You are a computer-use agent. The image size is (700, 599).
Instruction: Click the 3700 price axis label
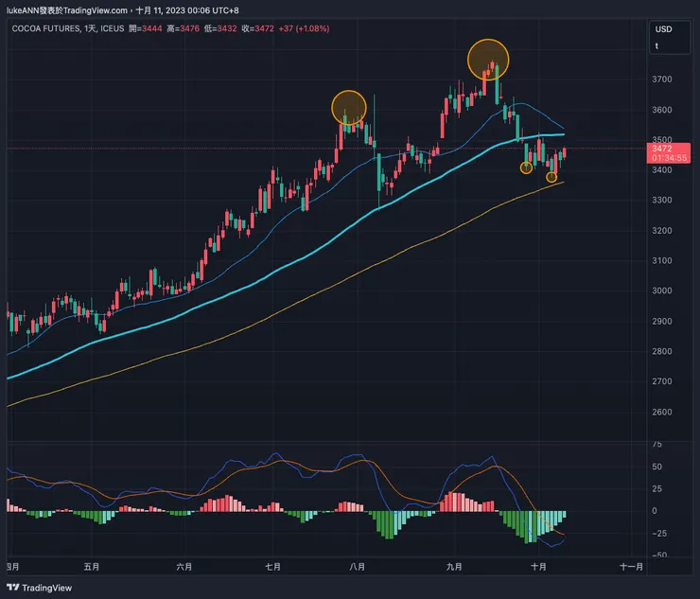click(x=661, y=79)
